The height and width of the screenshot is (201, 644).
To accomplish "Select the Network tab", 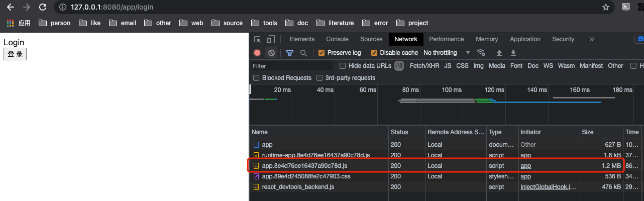I will tap(406, 39).
